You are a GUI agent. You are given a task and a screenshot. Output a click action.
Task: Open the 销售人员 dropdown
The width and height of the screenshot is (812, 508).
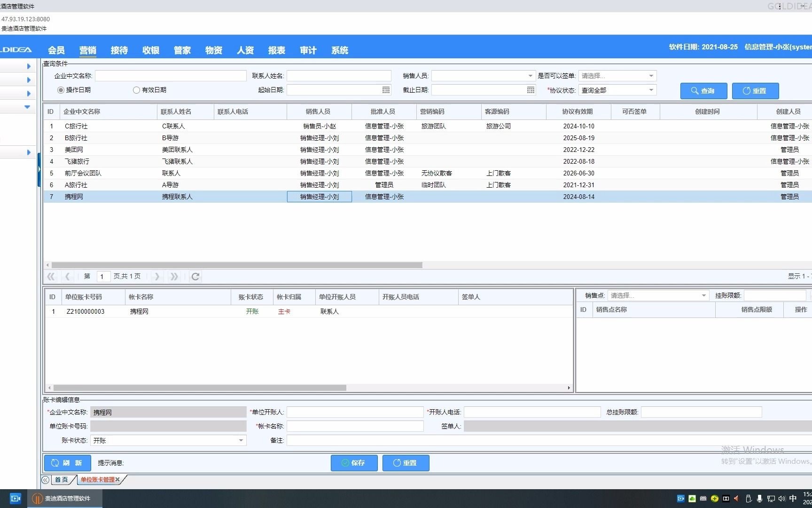pyautogui.click(x=530, y=76)
